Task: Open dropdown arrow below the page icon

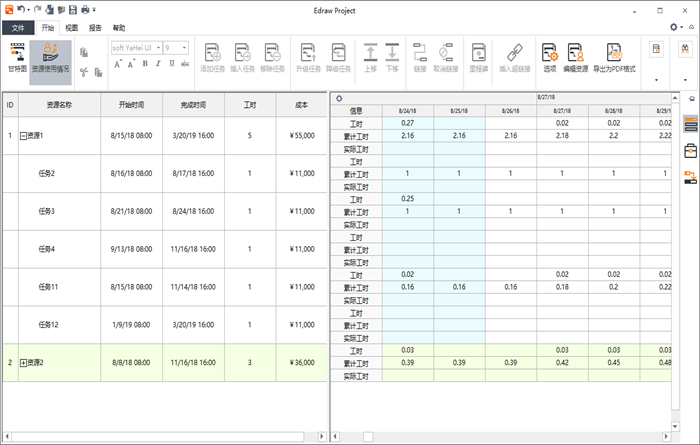Action: 656,80
